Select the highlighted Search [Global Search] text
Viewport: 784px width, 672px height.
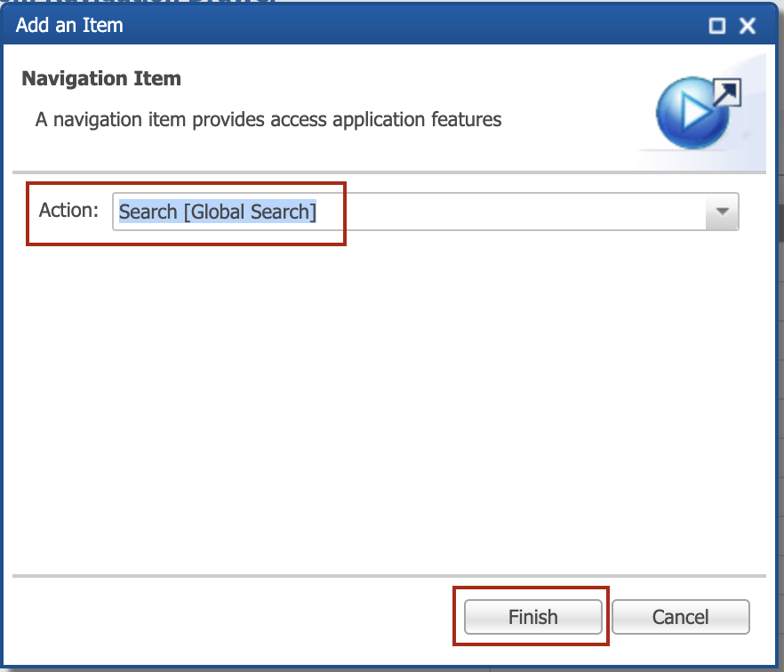pyautogui.click(x=218, y=212)
